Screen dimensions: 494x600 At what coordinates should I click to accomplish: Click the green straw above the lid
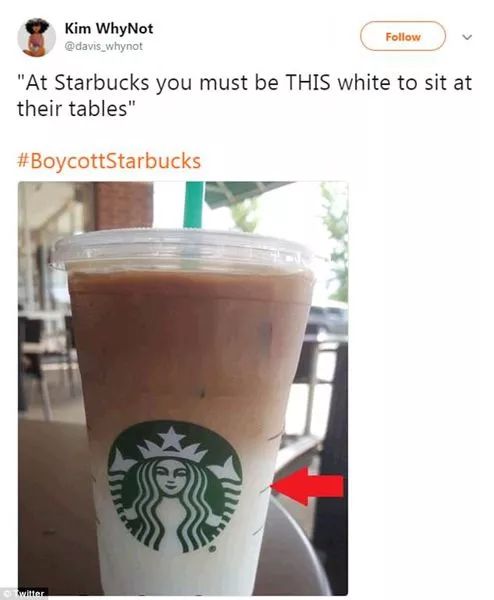(194, 205)
